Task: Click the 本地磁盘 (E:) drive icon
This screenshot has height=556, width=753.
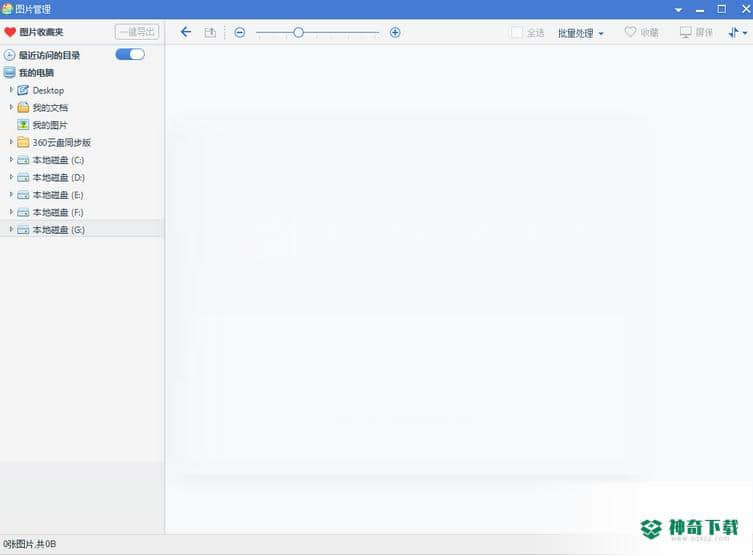Action: pyautogui.click(x=23, y=195)
